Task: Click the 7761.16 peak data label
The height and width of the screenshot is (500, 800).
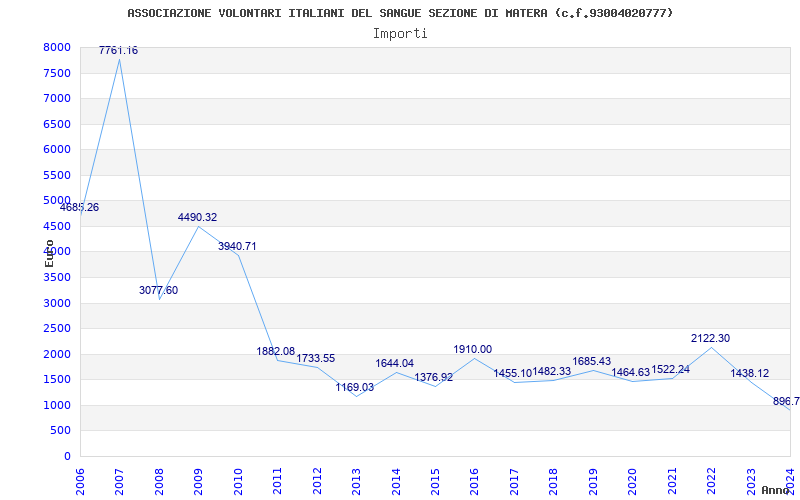Action: click(x=118, y=50)
